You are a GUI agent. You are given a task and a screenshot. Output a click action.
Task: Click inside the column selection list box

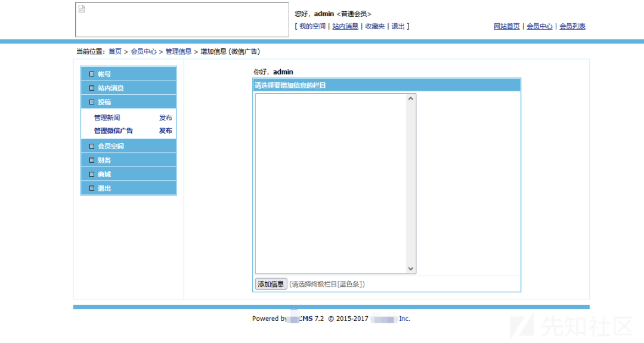(x=331, y=184)
